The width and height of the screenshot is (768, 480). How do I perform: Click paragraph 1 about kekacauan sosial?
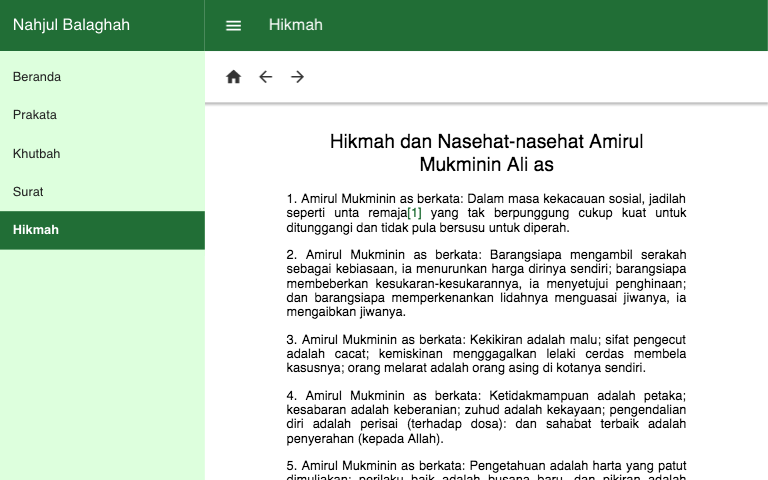point(486,213)
